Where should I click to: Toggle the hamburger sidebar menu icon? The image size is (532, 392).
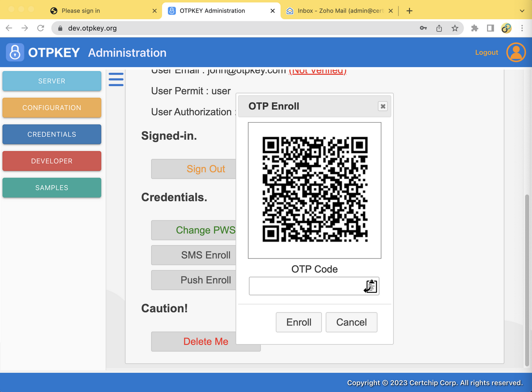[116, 79]
